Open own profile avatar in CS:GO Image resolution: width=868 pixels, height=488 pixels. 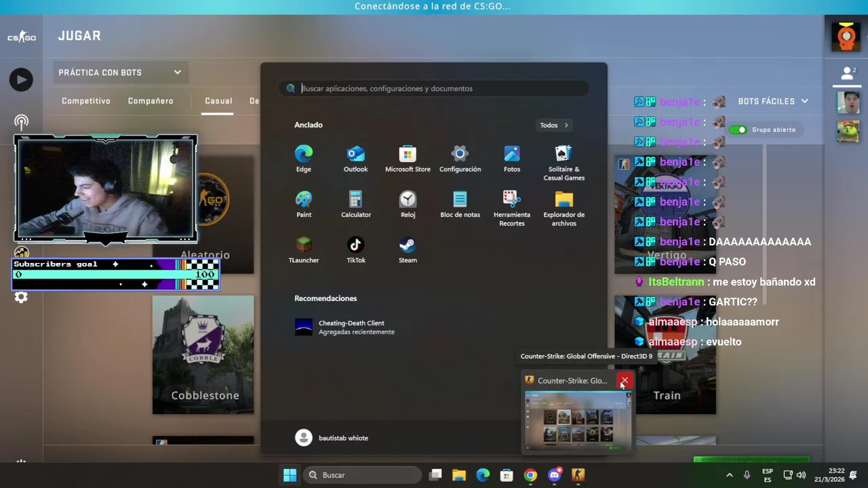(846, 37)
